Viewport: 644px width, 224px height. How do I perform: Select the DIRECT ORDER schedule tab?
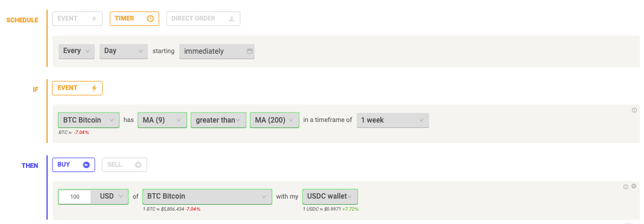(203, 19)
